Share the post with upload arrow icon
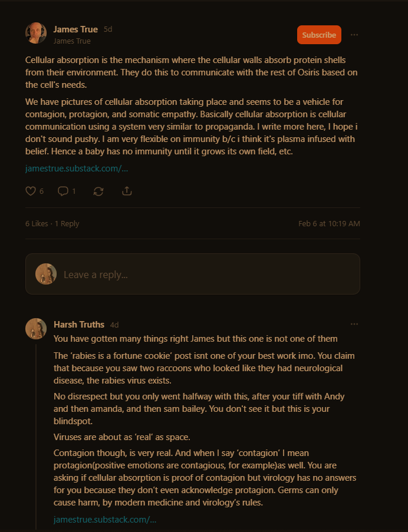This screenshot has height=532, width=408. [x=127, y=191]
